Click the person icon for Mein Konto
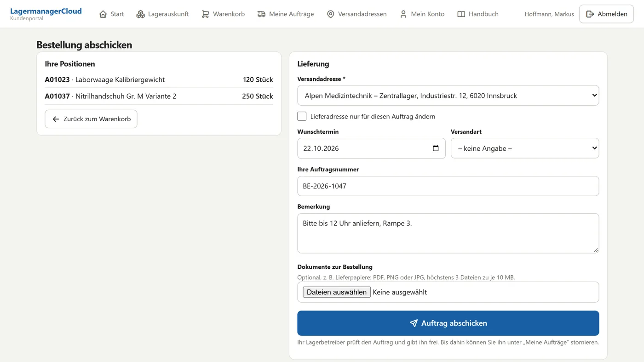Image resolution: width=644 pixels, height=362 pixels. (x=403, y=14)
